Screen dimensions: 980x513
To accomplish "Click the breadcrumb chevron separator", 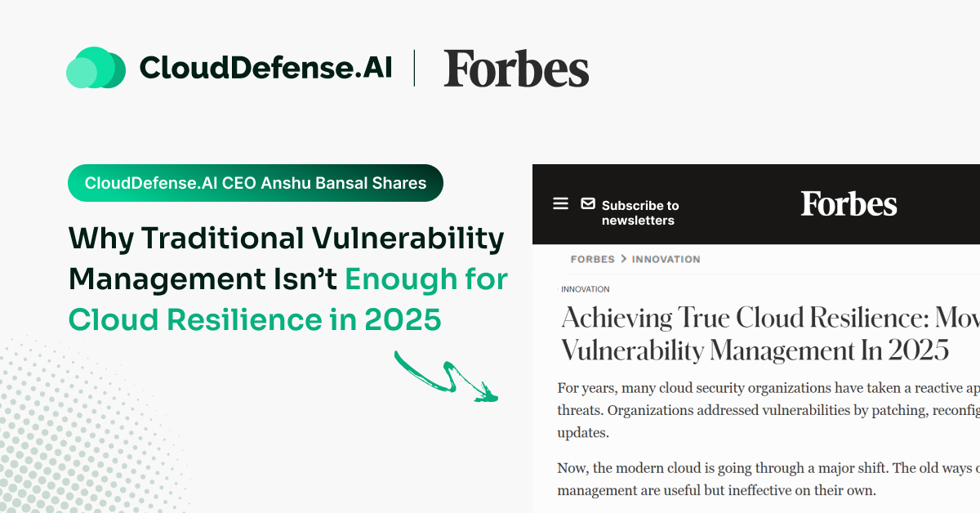I will coord(623,259).
